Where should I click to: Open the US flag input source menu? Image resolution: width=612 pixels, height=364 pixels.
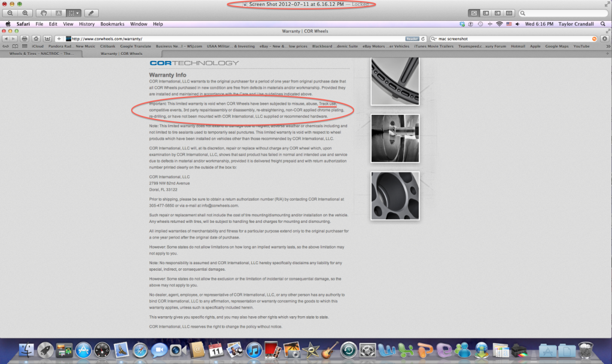click(509, 24)
